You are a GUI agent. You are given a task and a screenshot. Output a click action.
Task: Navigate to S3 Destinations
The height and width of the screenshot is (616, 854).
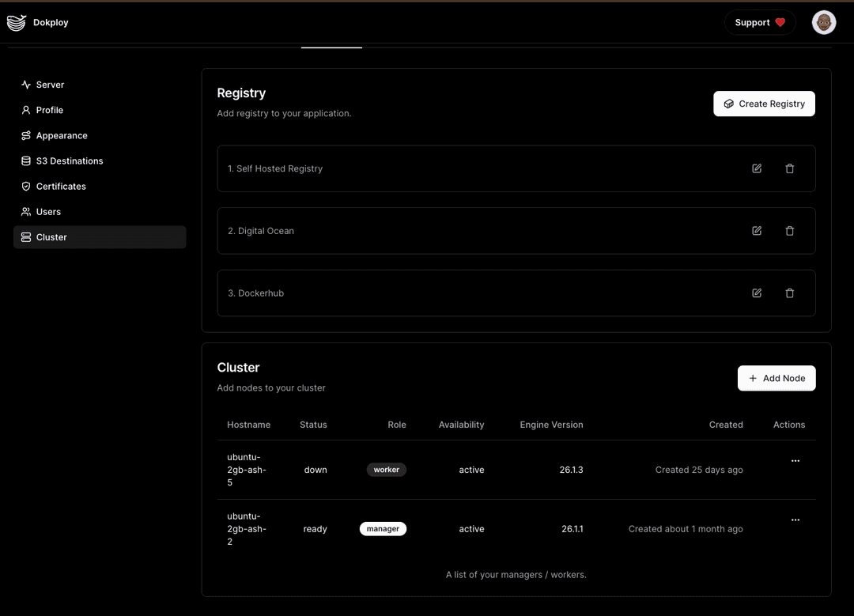(x=69, y=161)
